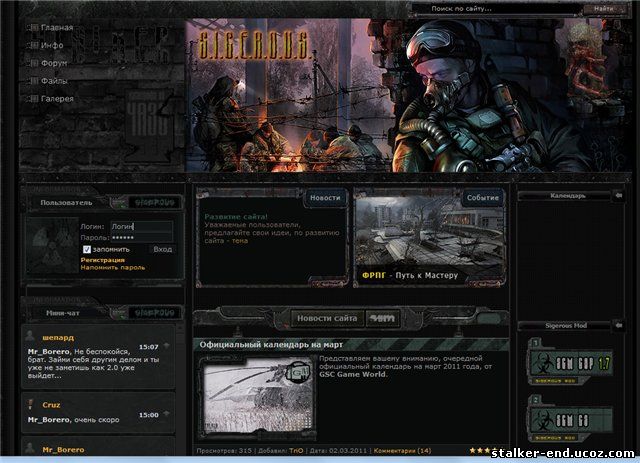Click the GSC Game World text
640x463 pixels.
pyautogui.click(x=352, y=374)
